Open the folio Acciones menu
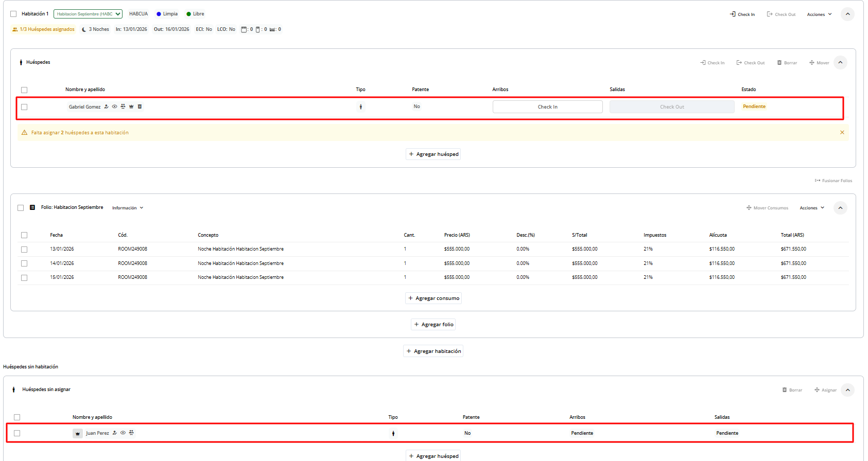 pyautogui.click(x=812, y=208)
